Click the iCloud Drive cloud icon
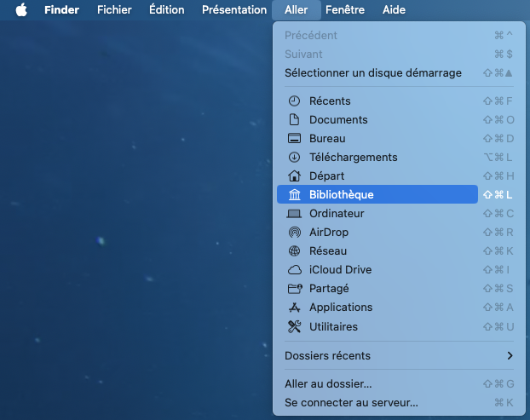Viewport: 530px width, 420px height. point(295,270)
